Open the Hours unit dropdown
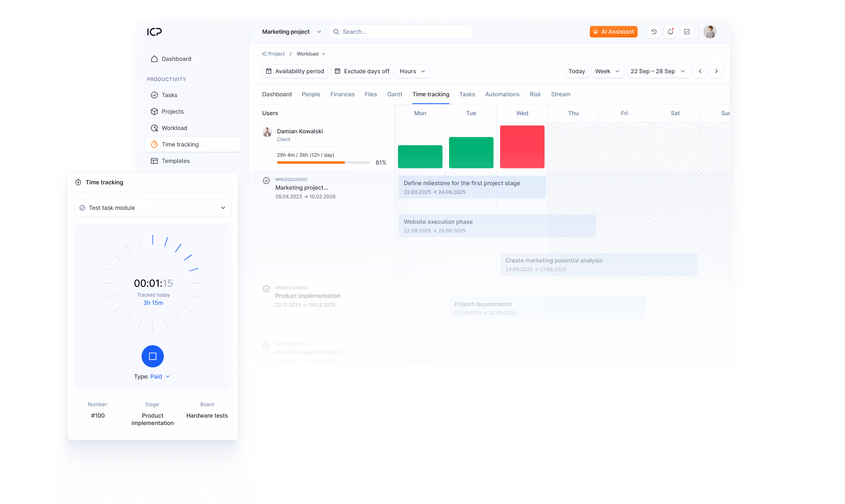This screenshot has height=504, width=845. point(412,71)
